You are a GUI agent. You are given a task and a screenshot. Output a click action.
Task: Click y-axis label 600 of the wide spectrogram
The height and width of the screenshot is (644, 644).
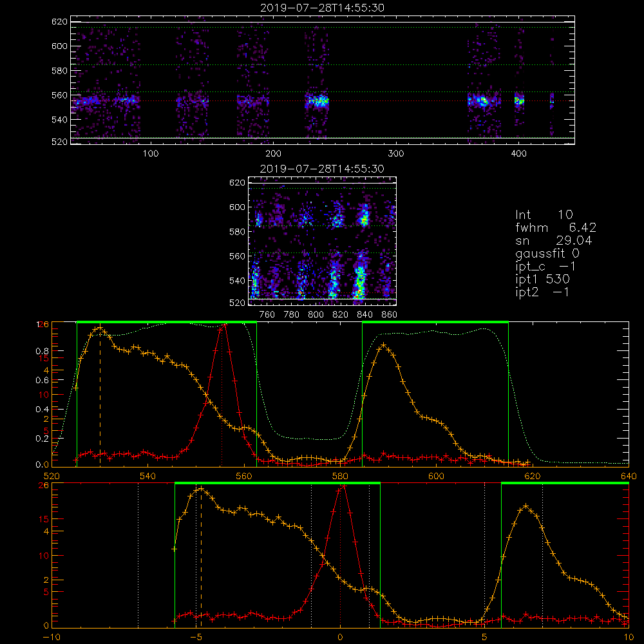click(59, 46)
